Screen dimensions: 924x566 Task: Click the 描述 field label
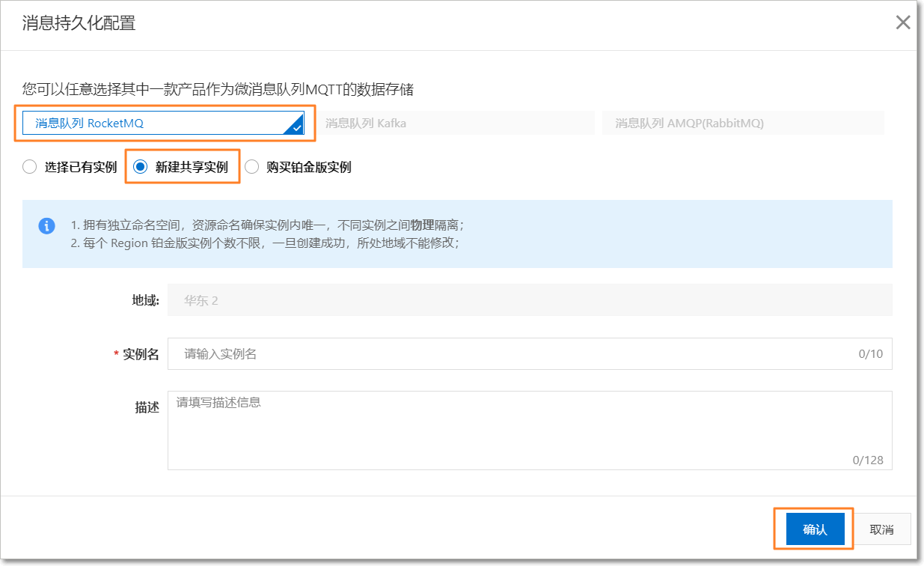pyautogui.click(x=147, y=407)
